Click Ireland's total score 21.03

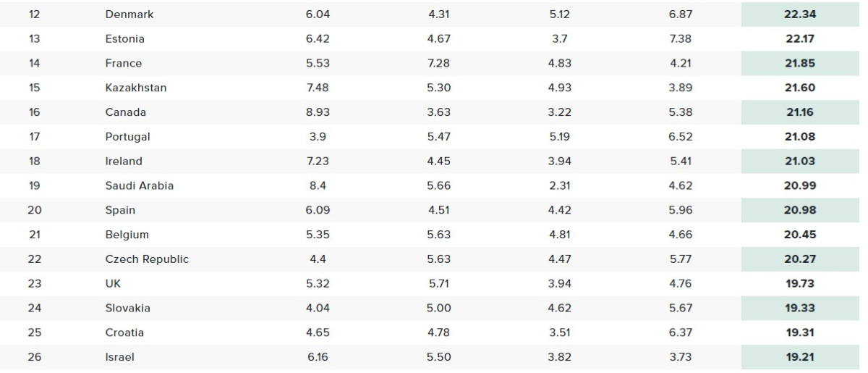800,162
